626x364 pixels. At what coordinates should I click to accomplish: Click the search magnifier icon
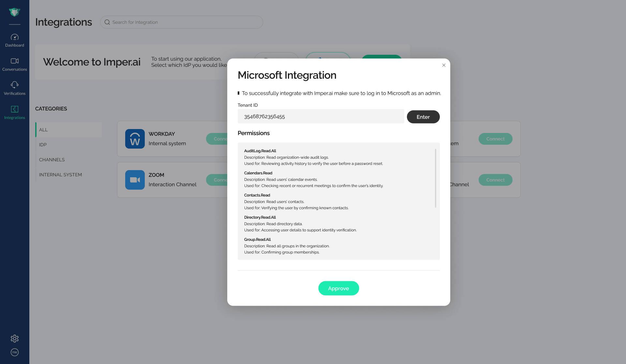(107, 22)
